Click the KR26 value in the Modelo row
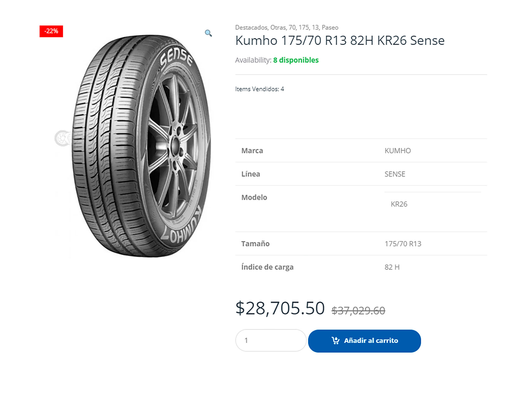The width and height of the screenshot is (532, 415). point(399,204)
